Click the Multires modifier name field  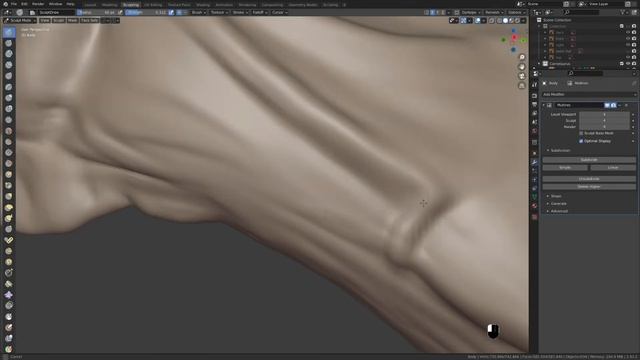pyautogui.click(x=579, y=105)
